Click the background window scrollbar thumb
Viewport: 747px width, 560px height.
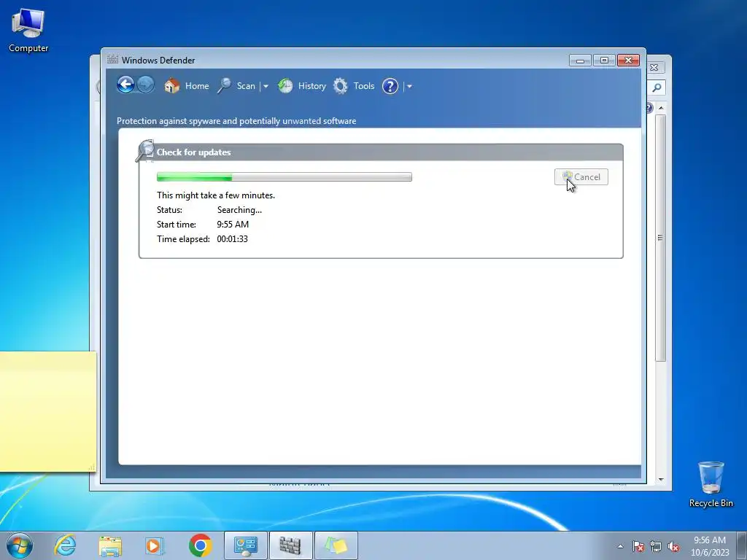(660, 238)
